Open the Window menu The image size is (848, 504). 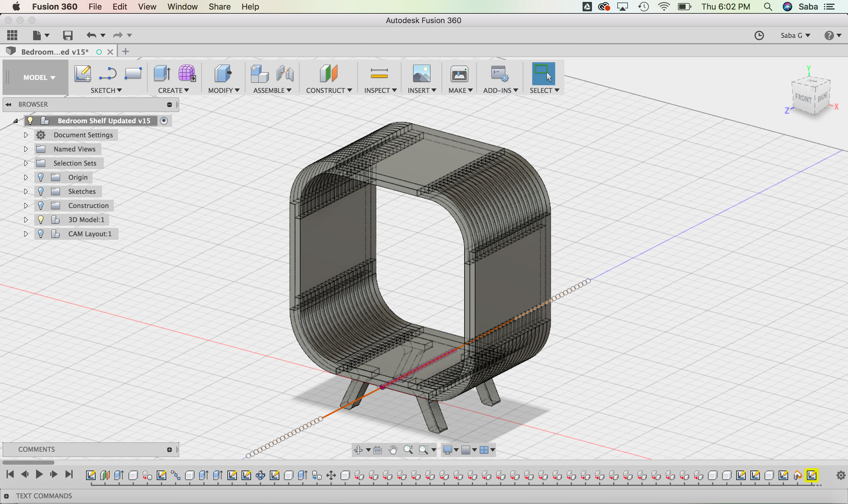(182, 7)
